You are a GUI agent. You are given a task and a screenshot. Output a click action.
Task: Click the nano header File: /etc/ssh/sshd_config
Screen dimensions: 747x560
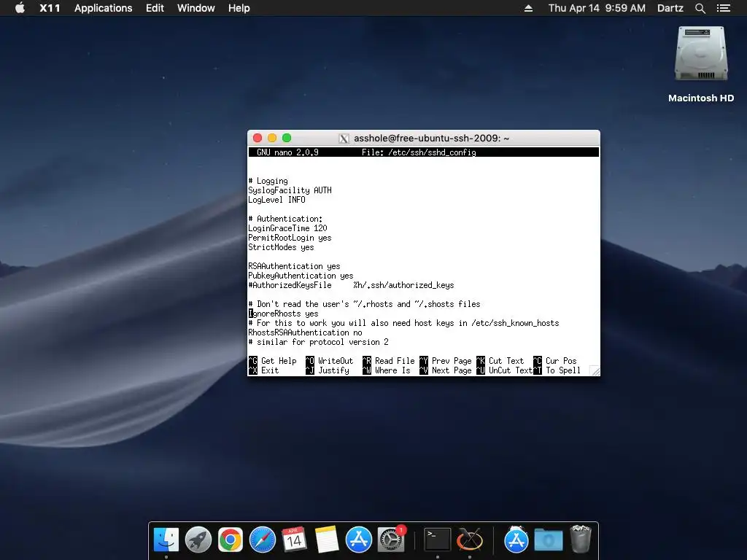pos(419,152)
